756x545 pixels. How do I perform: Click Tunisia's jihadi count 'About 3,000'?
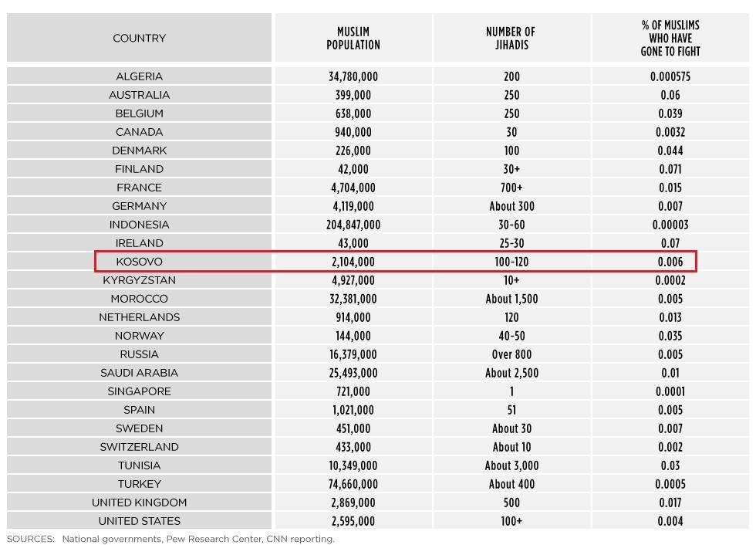click(x=511, y=465)
